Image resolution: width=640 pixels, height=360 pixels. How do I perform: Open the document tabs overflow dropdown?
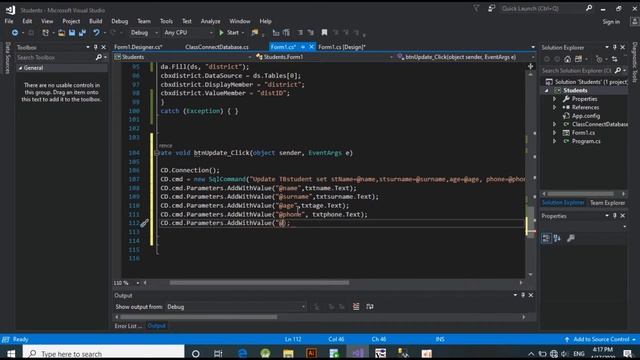coord(533,47)
